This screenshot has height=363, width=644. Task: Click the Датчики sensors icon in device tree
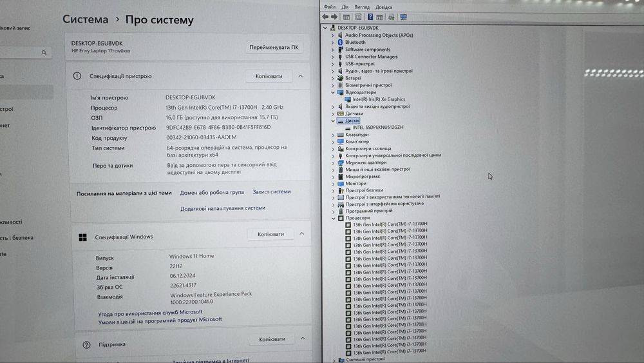click(x=340, y=113)
